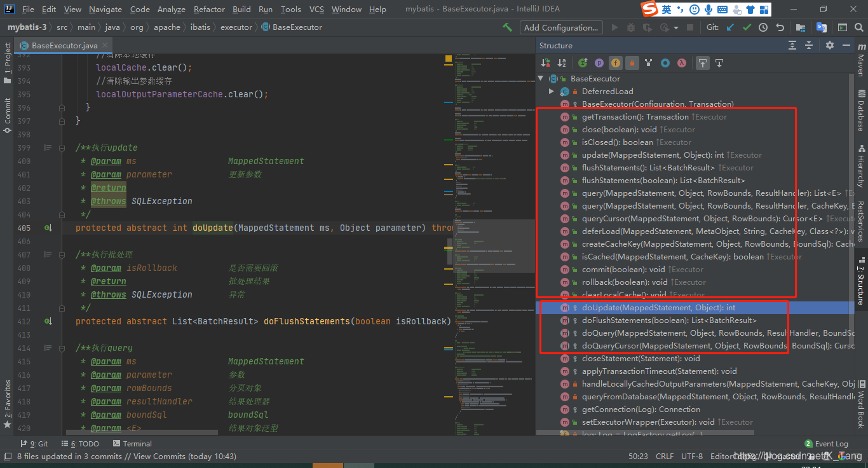Toggle Sort Alphabetically in Structure
Viewport: 868px width, 468px height.
coord(562,63)
